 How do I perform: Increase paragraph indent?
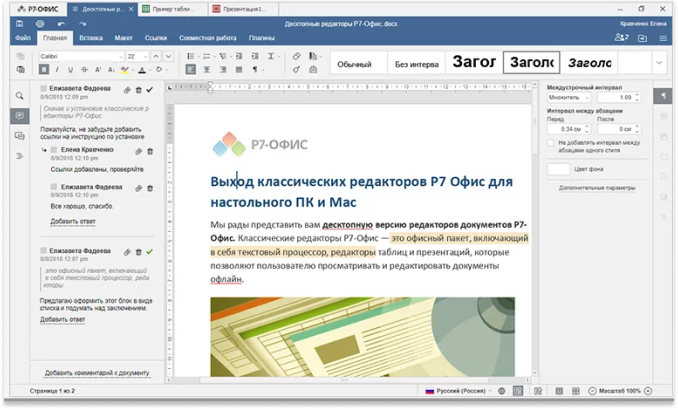coord(255,56)
